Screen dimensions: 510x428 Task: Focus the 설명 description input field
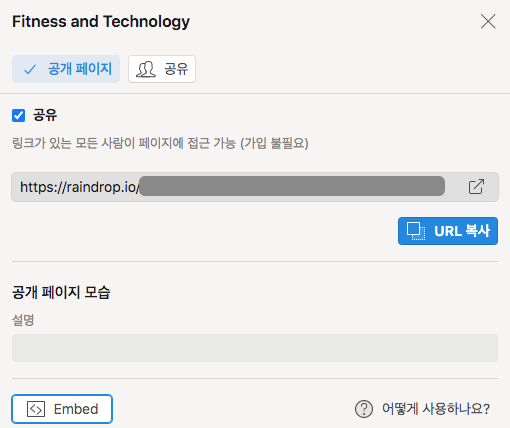[255, 348]
